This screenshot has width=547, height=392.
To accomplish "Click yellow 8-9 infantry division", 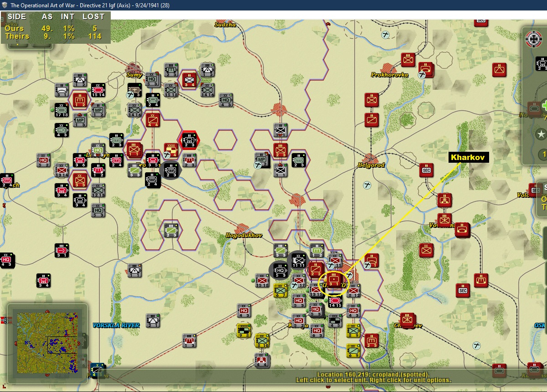I will 353,330.
